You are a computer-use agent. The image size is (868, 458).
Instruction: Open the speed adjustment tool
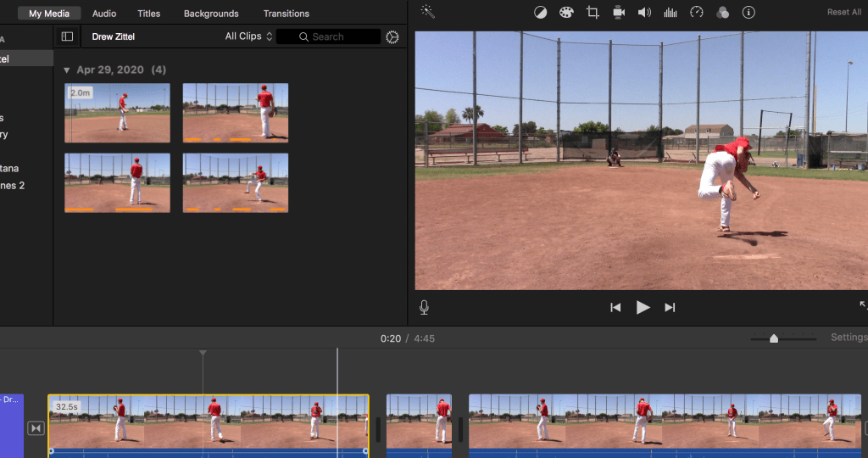point(697,13)
